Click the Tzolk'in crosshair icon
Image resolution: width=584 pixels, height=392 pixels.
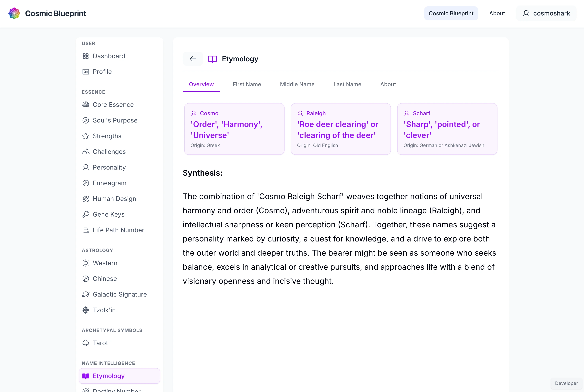pyautogui.click(x=86, y=310)
